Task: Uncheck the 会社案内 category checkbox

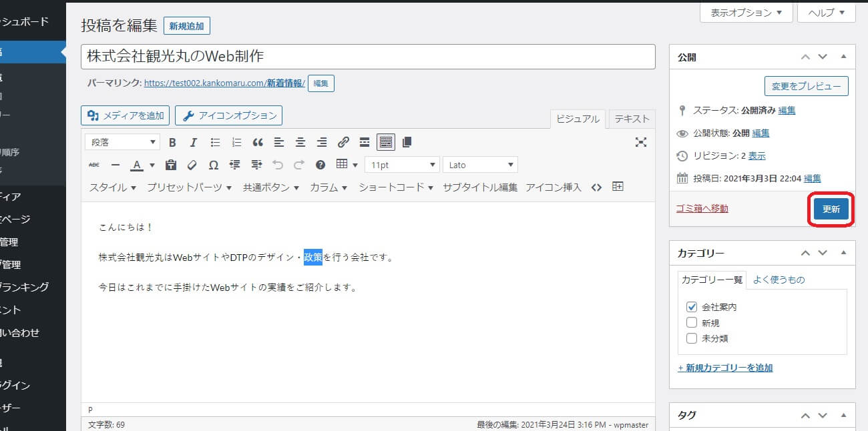Action: click(691, 306)
